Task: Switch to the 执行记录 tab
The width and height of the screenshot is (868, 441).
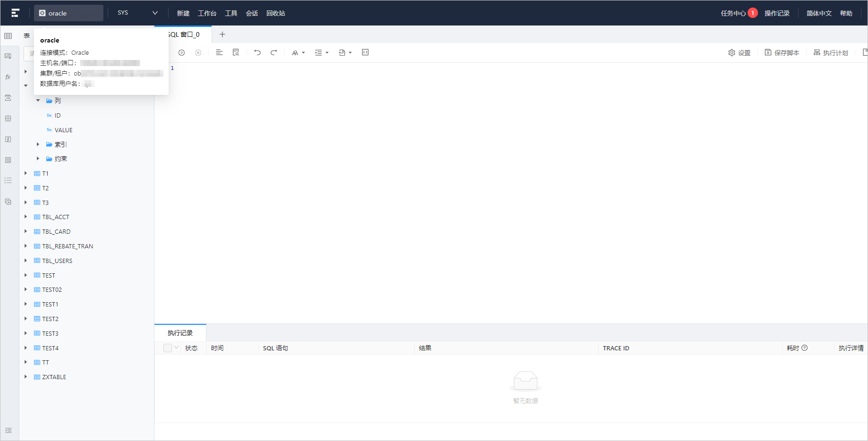Action: (x=180, y=333)
